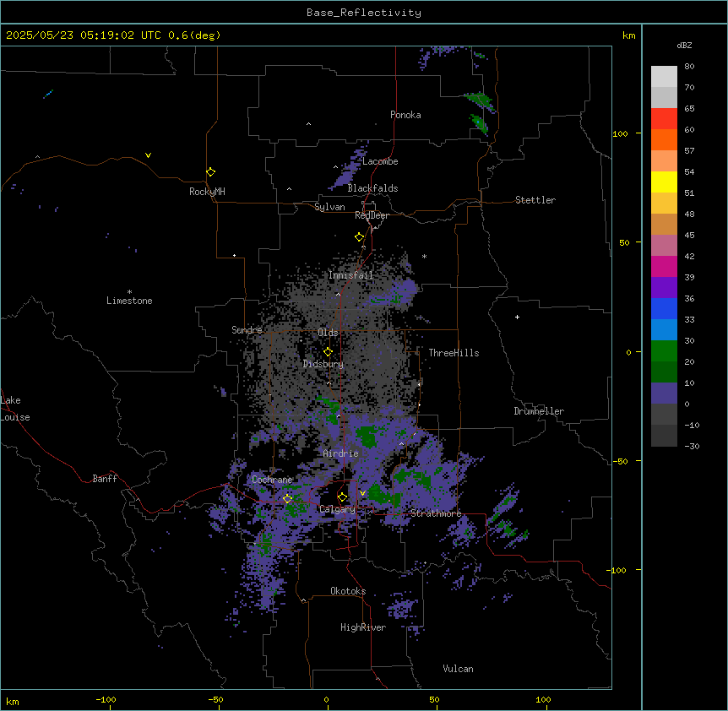Click the Sundre label
This screenshot has height=711, width=728.
click(247, 330)
